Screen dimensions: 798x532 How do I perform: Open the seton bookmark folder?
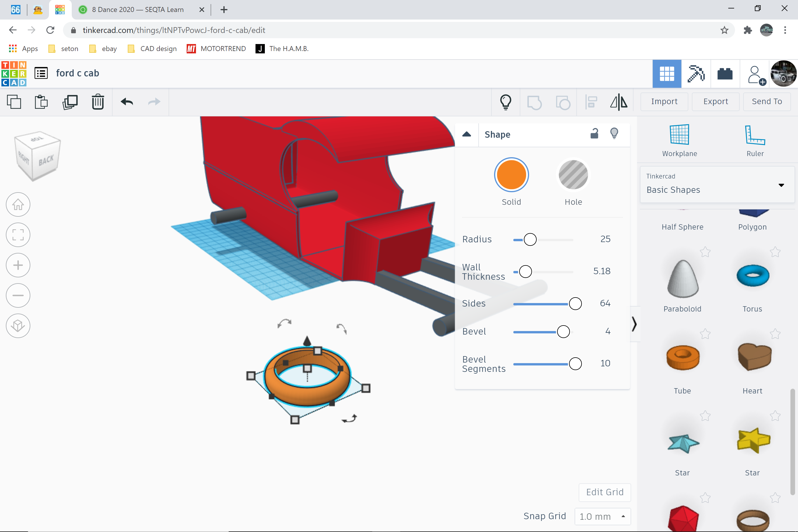[x=64, y=48]
